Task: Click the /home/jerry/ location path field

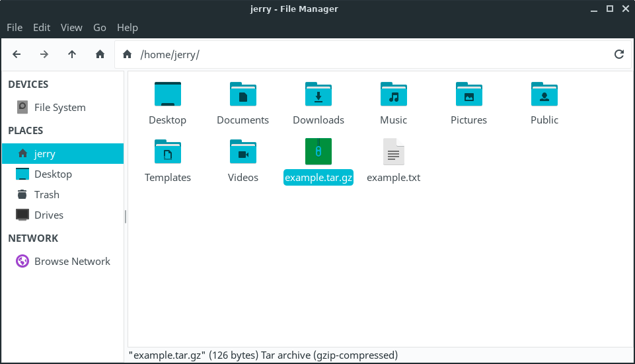Action: click(x=370, y=54)
